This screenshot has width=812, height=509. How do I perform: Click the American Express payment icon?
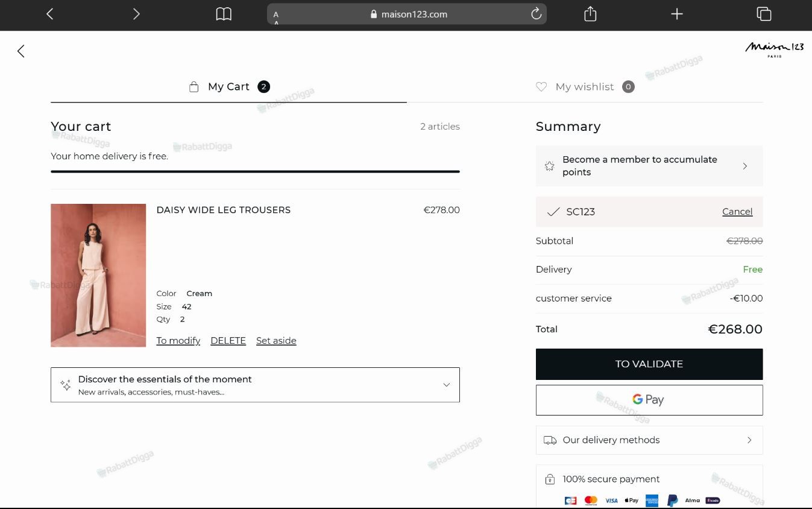coord(652,501)
